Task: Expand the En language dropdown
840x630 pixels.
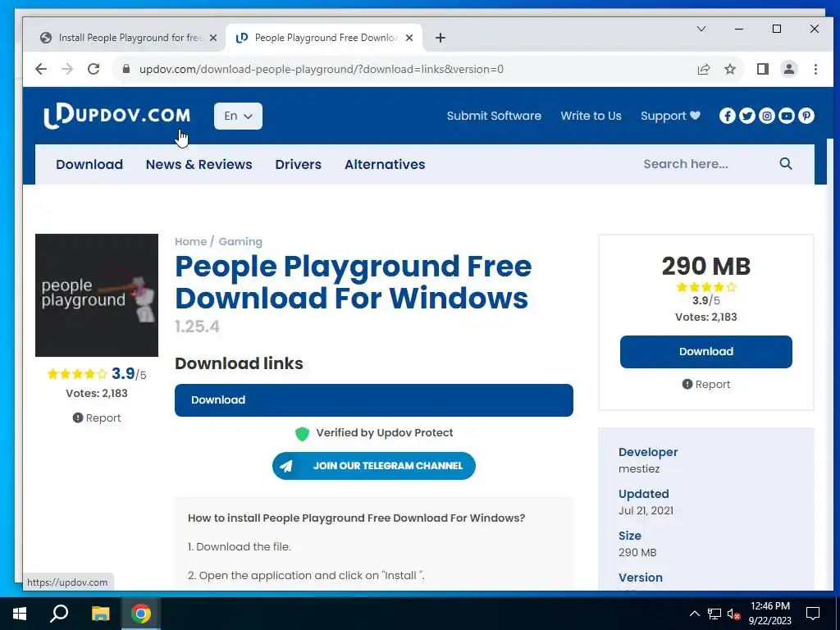Action: point(238,116)
